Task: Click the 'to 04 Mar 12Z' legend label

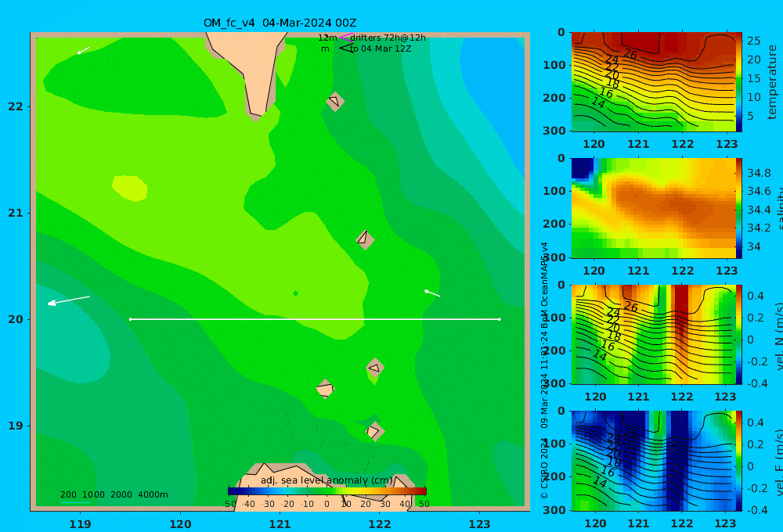Action: point(381,49)
